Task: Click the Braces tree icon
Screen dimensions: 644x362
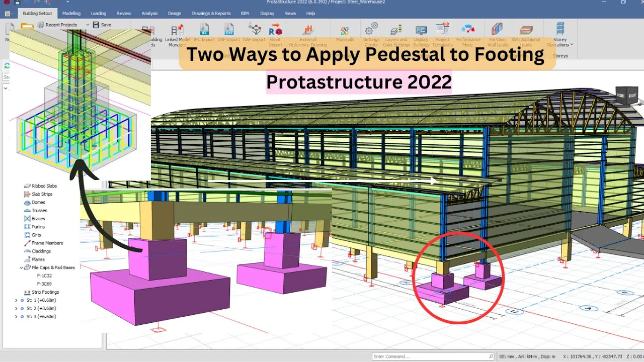Action: click(x=27, y=219)
